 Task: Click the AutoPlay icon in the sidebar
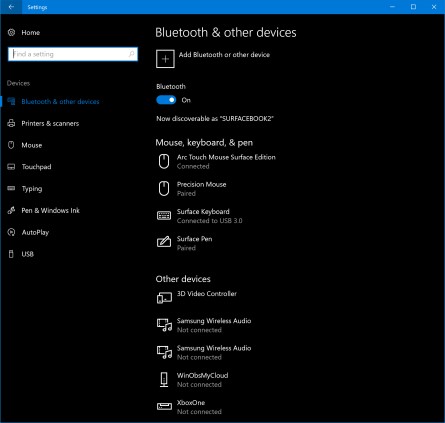point(11,232)
